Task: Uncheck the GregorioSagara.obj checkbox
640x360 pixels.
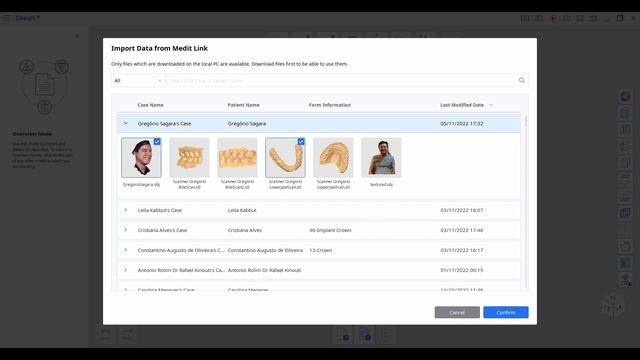Action: 157,142
